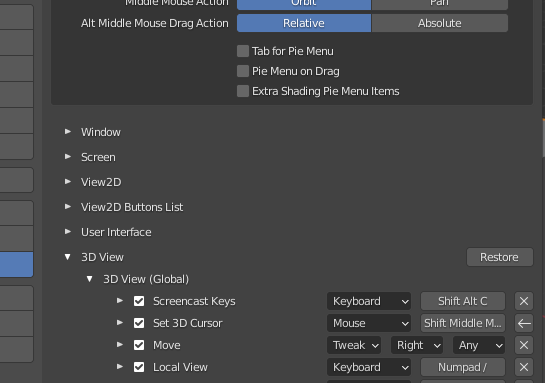Screen dimensions: 545x383
Task: Open Local View Keyboard type dropdown
Action: coord(369,367)
